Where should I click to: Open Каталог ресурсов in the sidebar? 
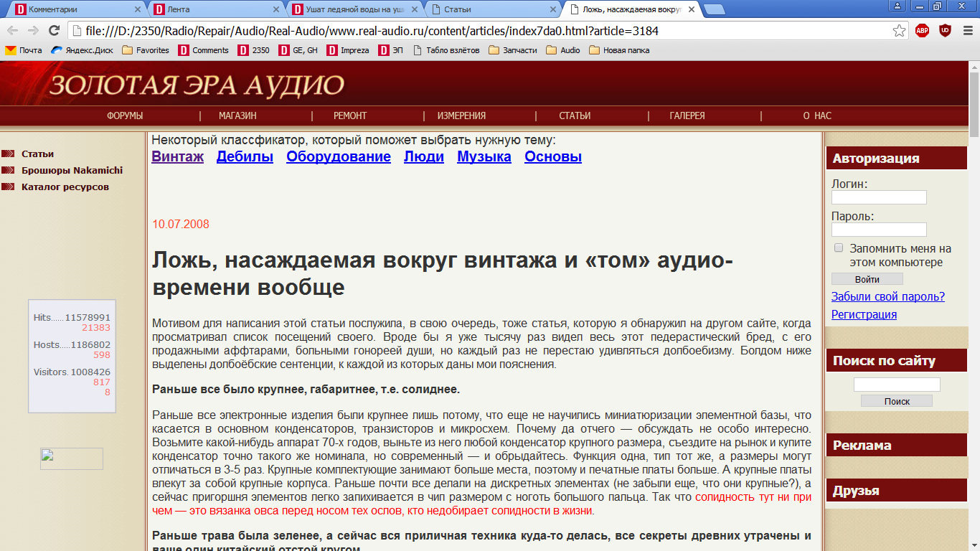[x=65, y=187]
